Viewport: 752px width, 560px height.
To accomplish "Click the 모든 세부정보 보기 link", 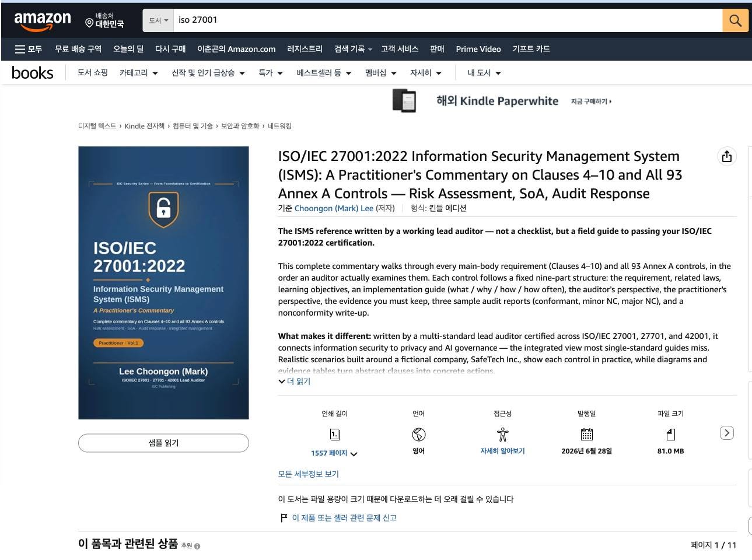I will point(308,474).
